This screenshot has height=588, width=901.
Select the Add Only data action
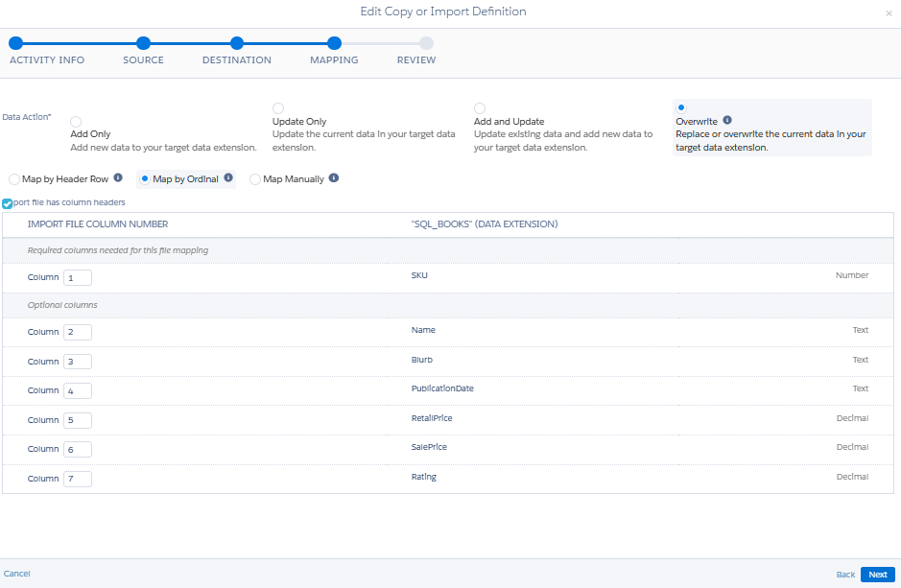pyautogui.click(x=76, y=122)
